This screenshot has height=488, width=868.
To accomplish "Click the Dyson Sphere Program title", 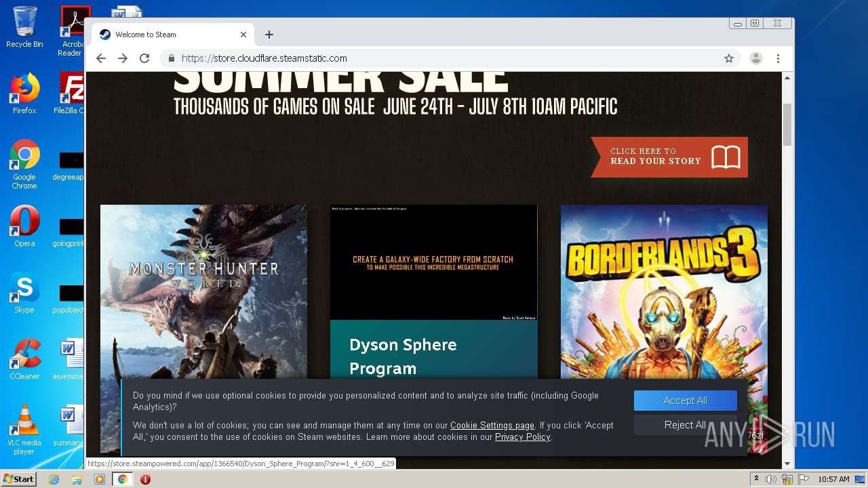I will click(x=403, y=357).
